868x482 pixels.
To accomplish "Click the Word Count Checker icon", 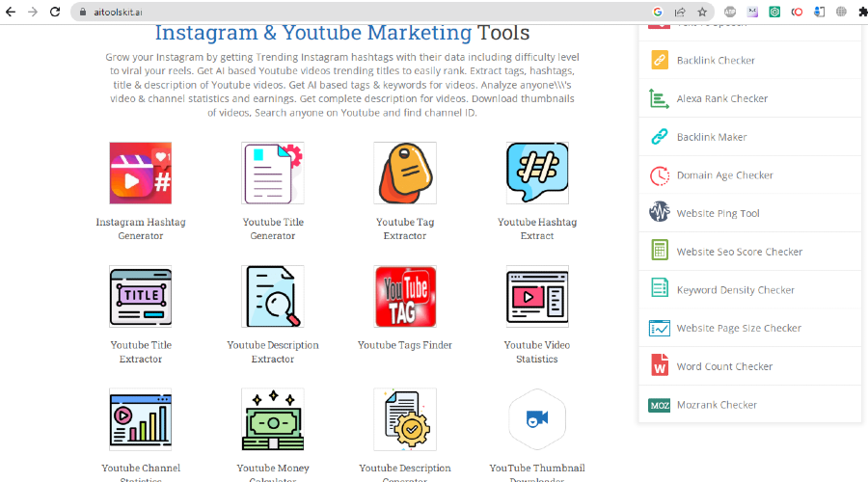I will pos(660,365).
